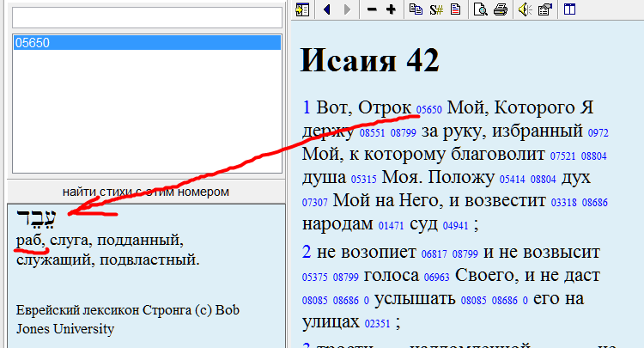Toggle the side panel icon in toolbar

click(302, 9)
